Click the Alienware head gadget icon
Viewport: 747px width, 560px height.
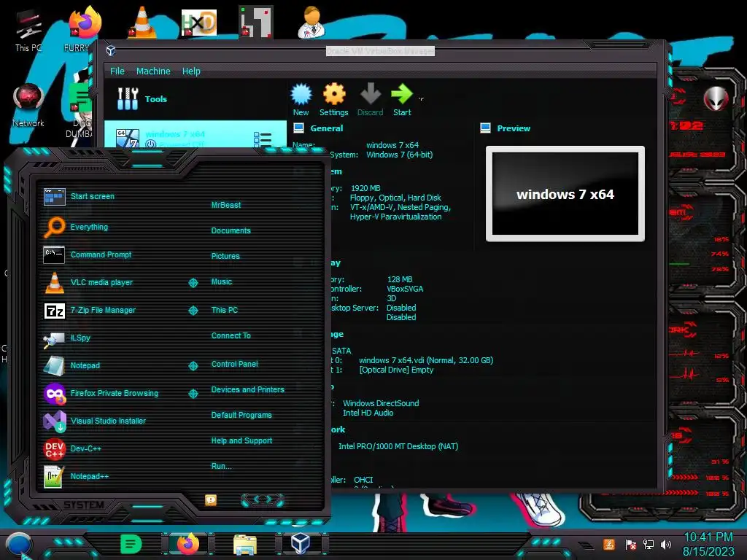(716, 98)
